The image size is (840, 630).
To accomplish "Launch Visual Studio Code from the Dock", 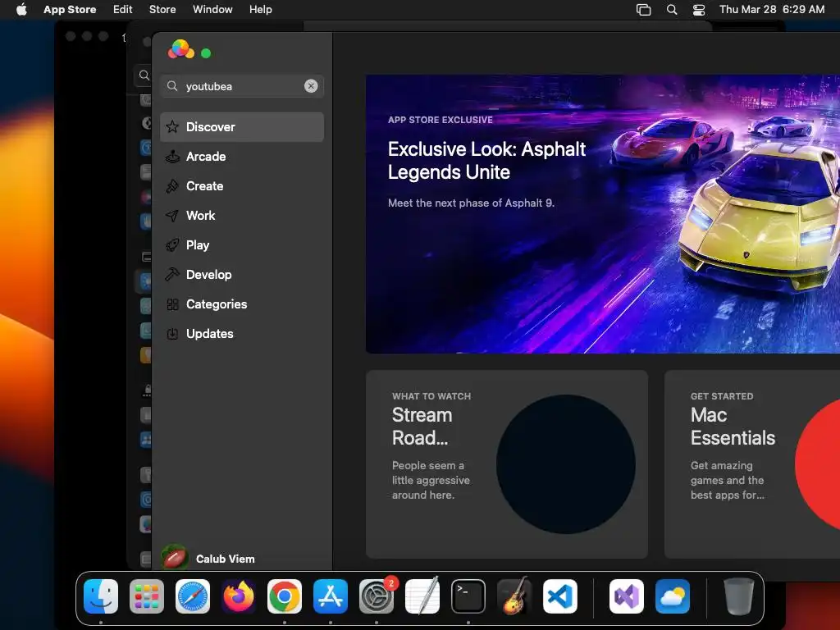I will coord(560,596).
